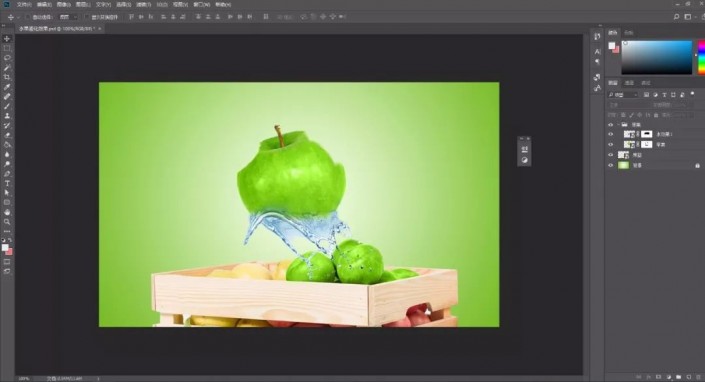Open the 滤镜 (Filter) menu
The height and width of the screenshot is (382, 705).
pyautogui.click(x=143, y=4)
